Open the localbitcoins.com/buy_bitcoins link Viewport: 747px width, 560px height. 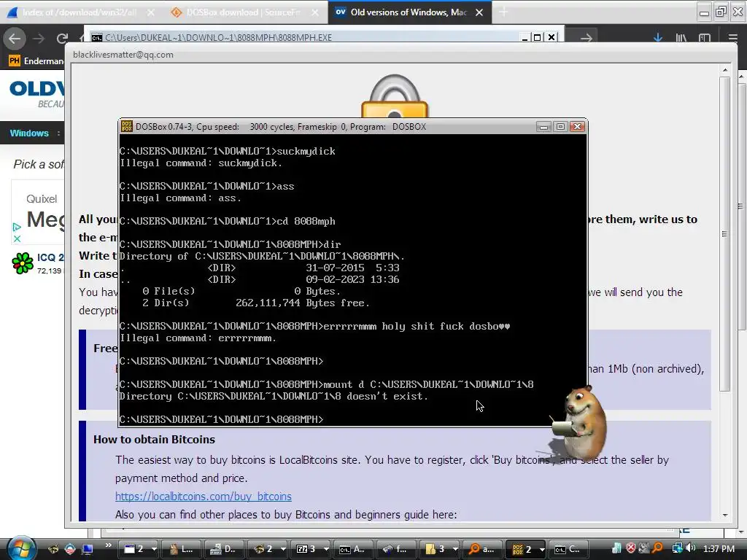(x=203, y=496)
